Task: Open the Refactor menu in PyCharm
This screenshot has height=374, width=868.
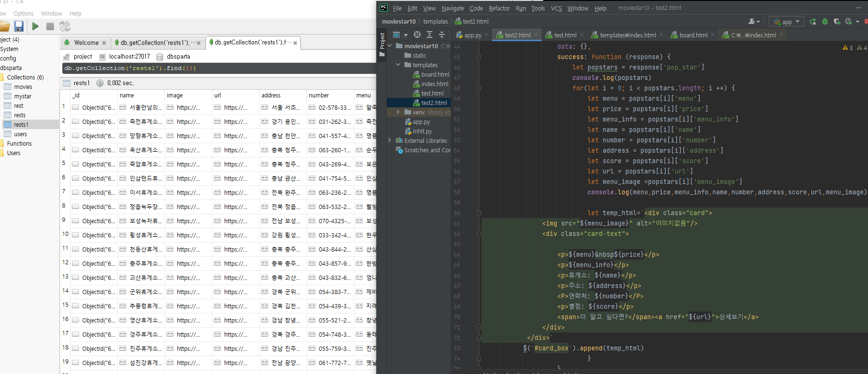Action: coord(499,8)
